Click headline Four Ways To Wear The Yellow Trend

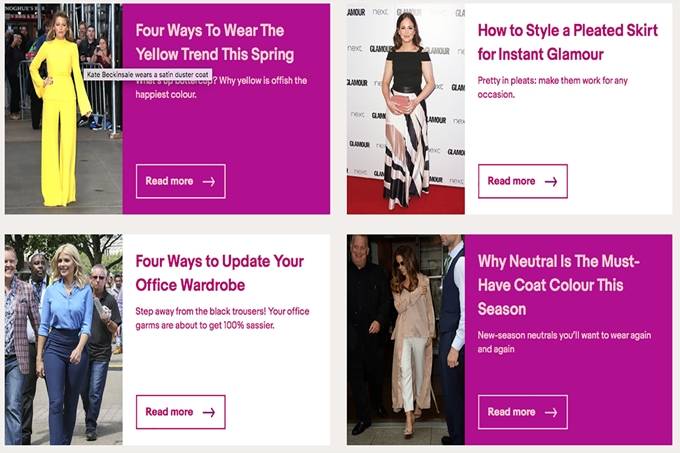215,42
